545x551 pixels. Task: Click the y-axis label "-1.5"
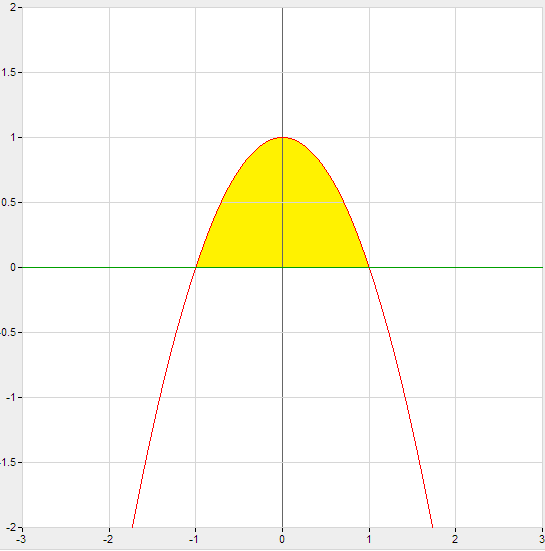8,462
